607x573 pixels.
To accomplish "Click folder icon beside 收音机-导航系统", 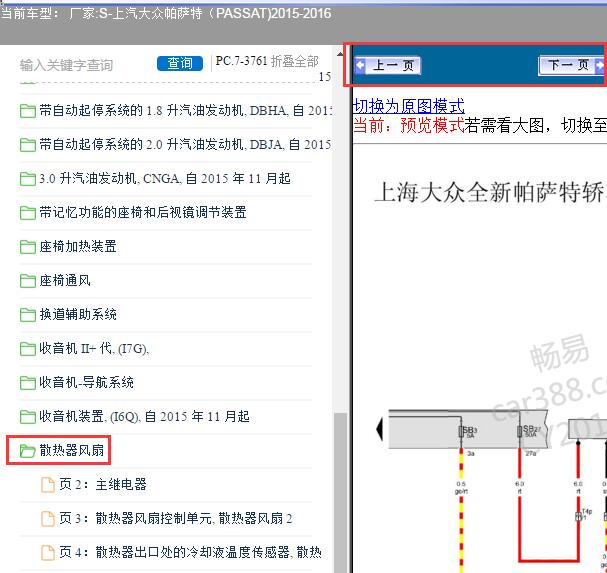I will click(x=27, y=383).
